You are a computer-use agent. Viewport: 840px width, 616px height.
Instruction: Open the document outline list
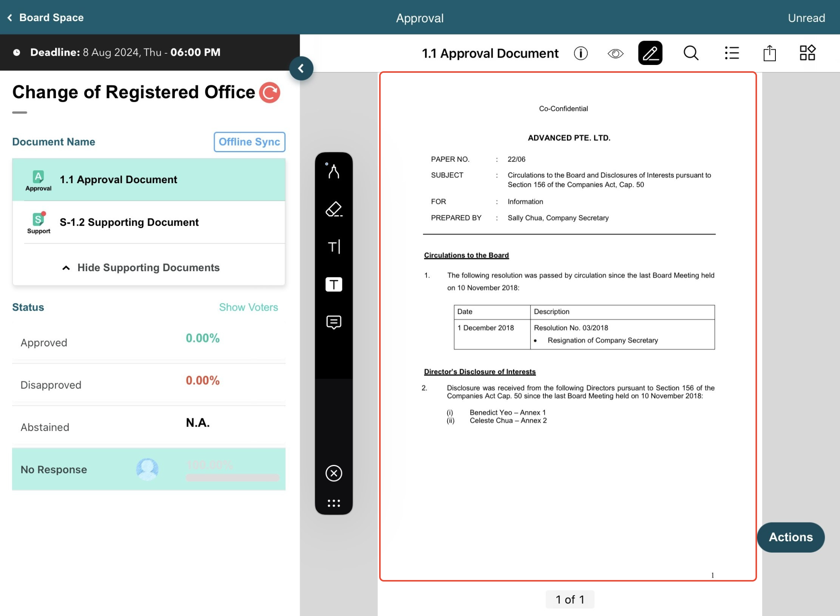coord(731,53)
